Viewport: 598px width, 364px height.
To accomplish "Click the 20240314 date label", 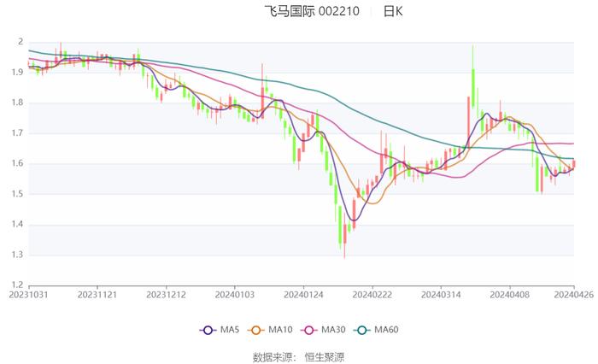I will tap(439, 294).
